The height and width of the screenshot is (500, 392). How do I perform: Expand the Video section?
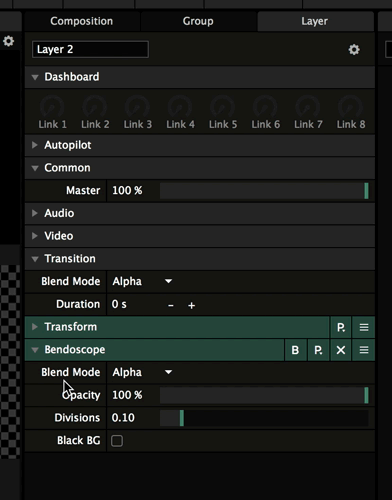point(35,236)
